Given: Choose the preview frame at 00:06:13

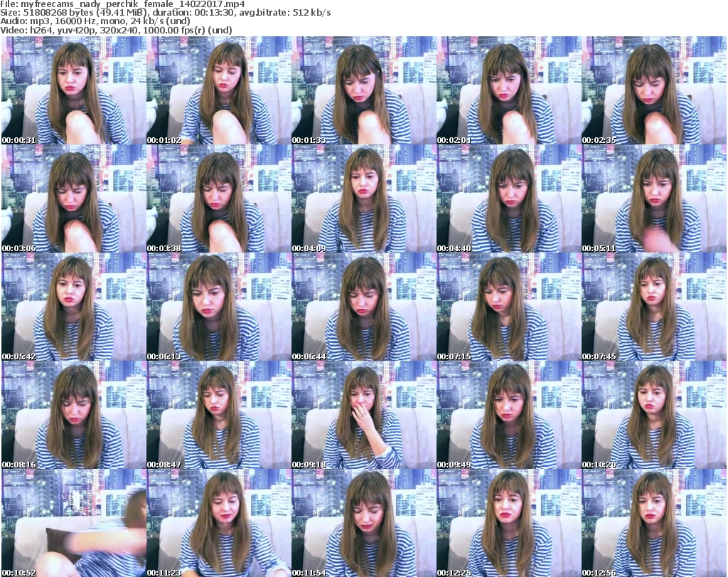Looking at the screenshot, I should click(219, 307).
